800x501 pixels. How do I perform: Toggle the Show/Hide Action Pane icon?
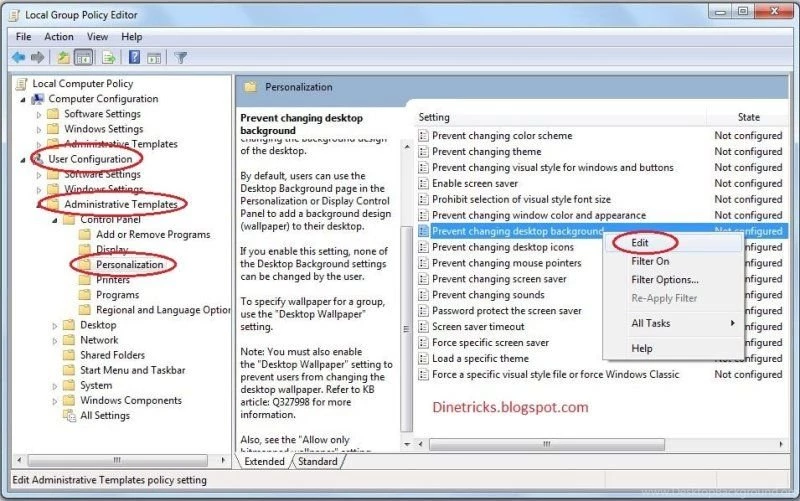click(154, 58)
